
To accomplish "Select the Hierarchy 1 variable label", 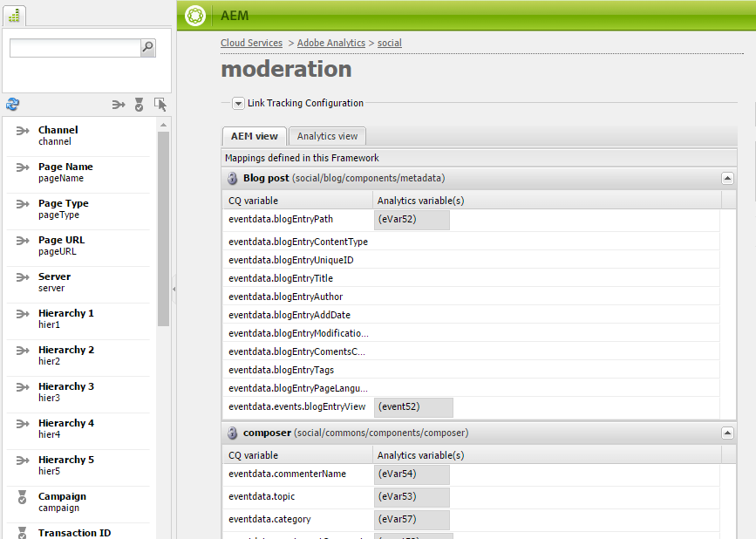I will click(x=66, y=313).
